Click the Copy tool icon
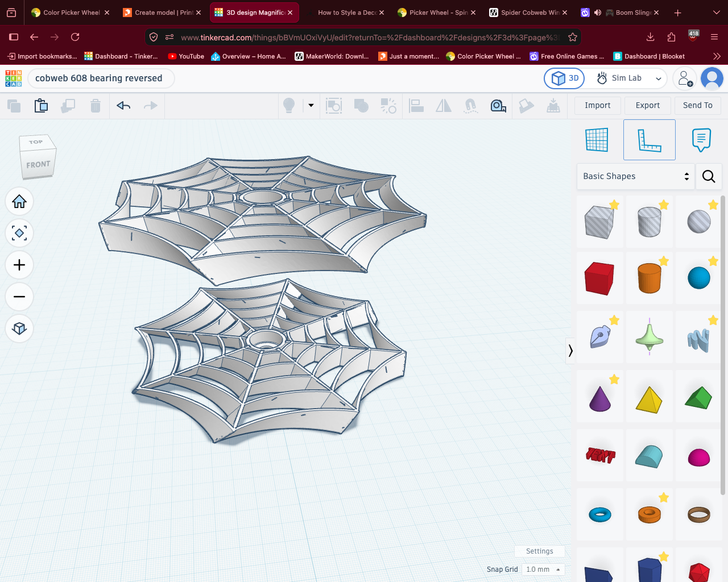Viewport: 728px width, 582px height. point(14,106)
